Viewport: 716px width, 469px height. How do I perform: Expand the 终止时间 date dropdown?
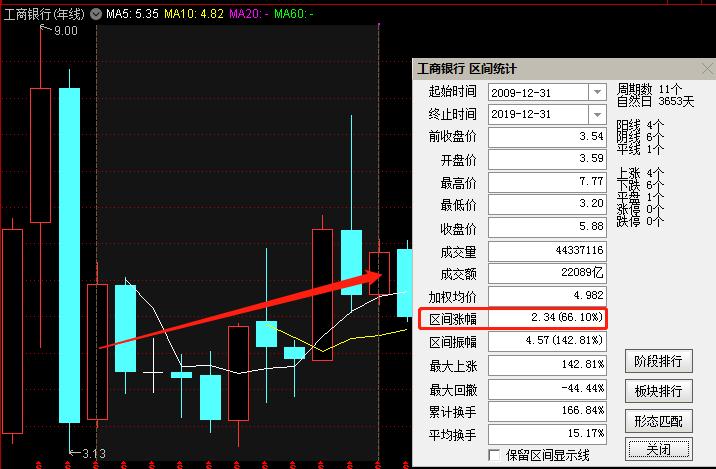tap(597, 114)
